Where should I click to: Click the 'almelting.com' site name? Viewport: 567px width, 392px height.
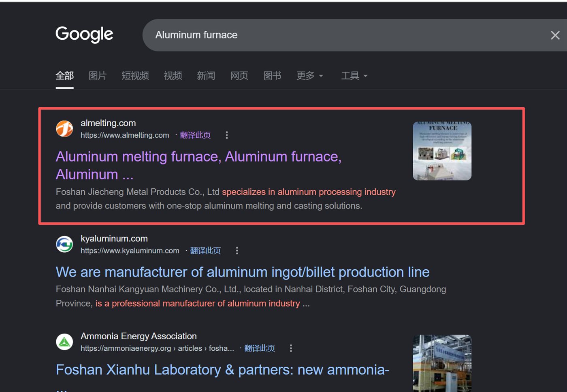108,123
